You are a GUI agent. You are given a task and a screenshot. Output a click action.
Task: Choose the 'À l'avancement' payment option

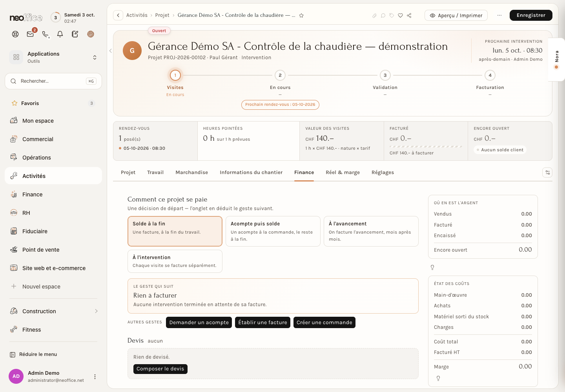(371, 231)
